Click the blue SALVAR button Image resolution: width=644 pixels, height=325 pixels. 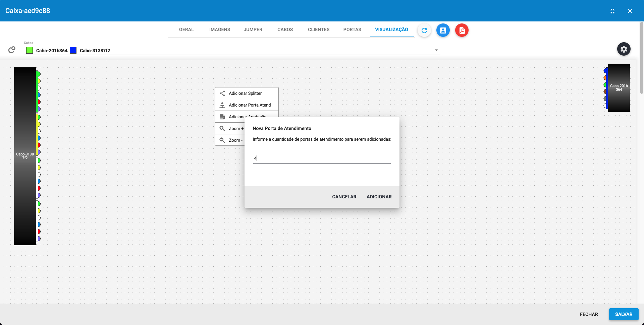(624, 314)
